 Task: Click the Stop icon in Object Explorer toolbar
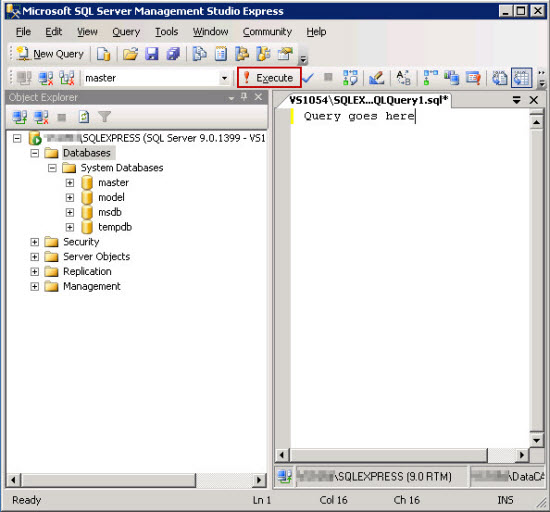(62, 117)
